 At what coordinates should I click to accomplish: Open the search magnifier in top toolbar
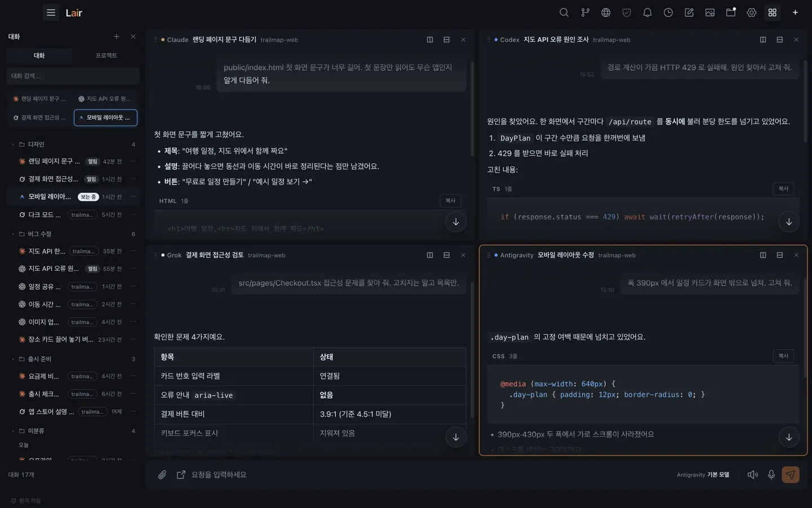pos(564,12)
